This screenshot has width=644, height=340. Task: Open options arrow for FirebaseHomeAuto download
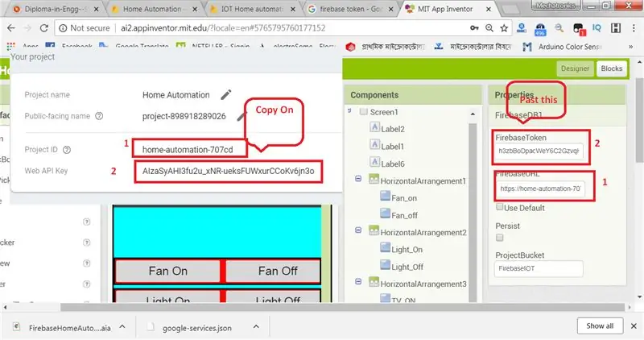click(122, 326)
